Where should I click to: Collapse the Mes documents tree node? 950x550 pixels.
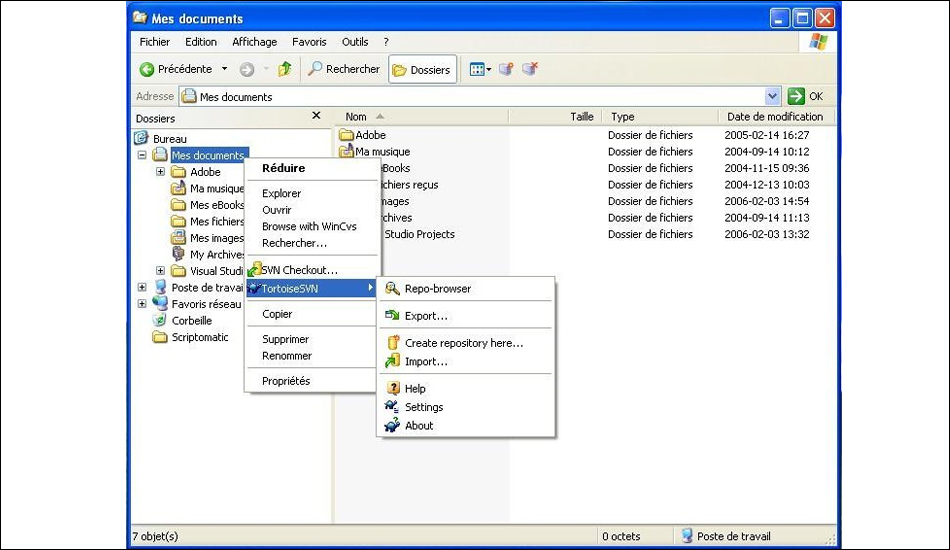coord(142,155)
